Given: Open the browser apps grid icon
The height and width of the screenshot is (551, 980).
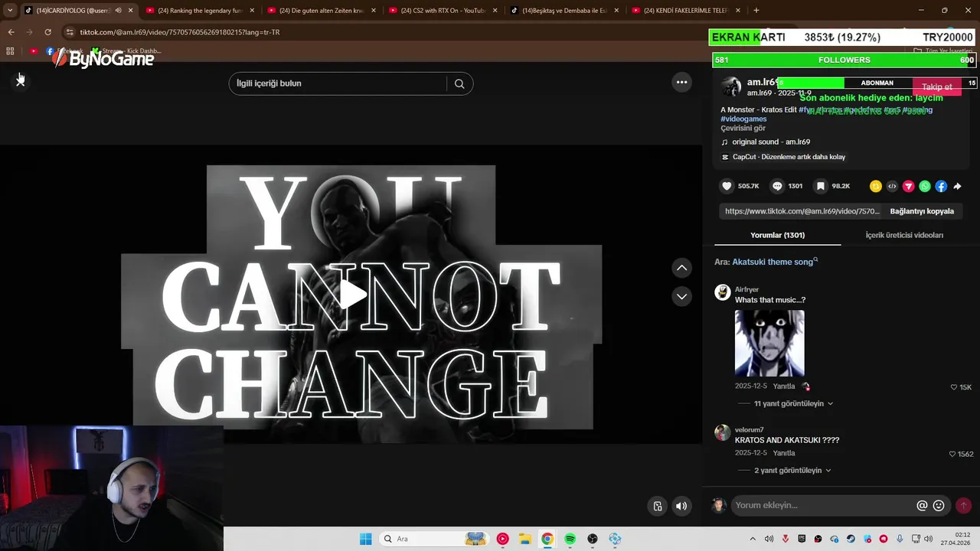Looking at the screenshot, I should pyautogui.click(x=10, y=51).
